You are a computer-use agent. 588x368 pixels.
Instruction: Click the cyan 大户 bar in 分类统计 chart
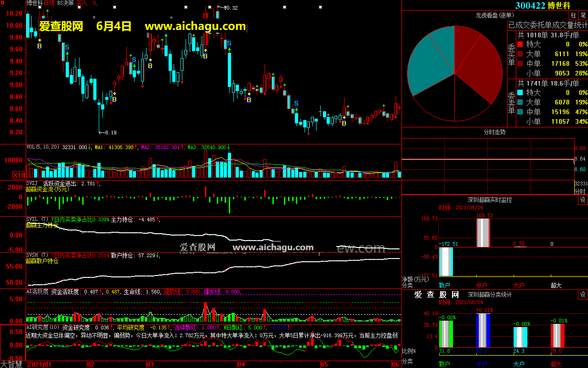click(520, 338)
